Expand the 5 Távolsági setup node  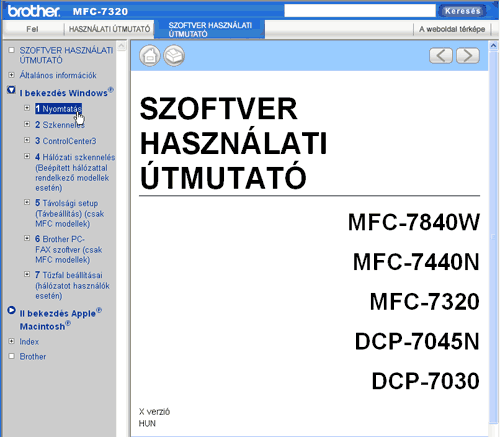(x=27, y=202)
